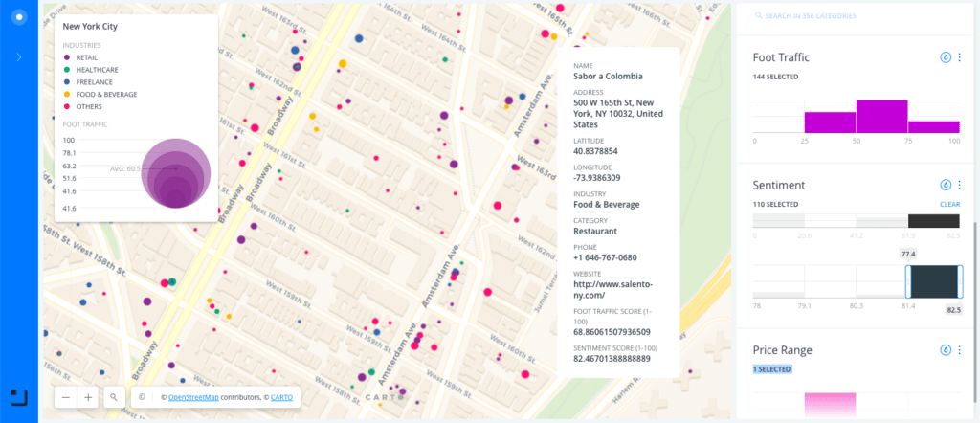Click the 144 SELECTED label under Foot Traffic
980x423 pixels.
(x=775, y=77)
